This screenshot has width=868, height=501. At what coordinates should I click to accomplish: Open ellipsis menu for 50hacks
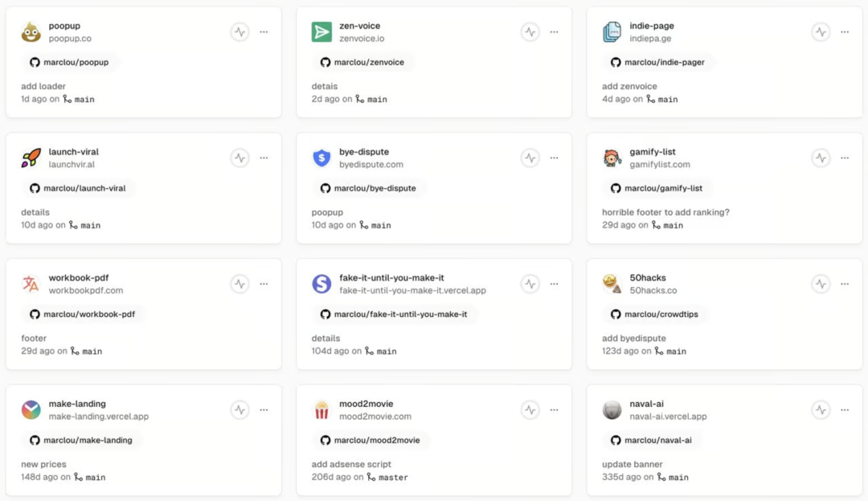click(845, 284)
